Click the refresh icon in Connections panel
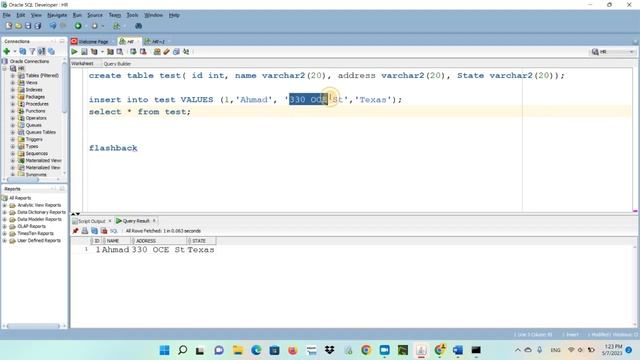 pyautogui.click(x=22, y=51)
